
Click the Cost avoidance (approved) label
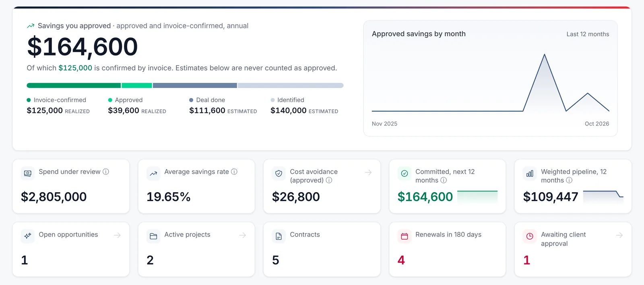tap(314, 176)
